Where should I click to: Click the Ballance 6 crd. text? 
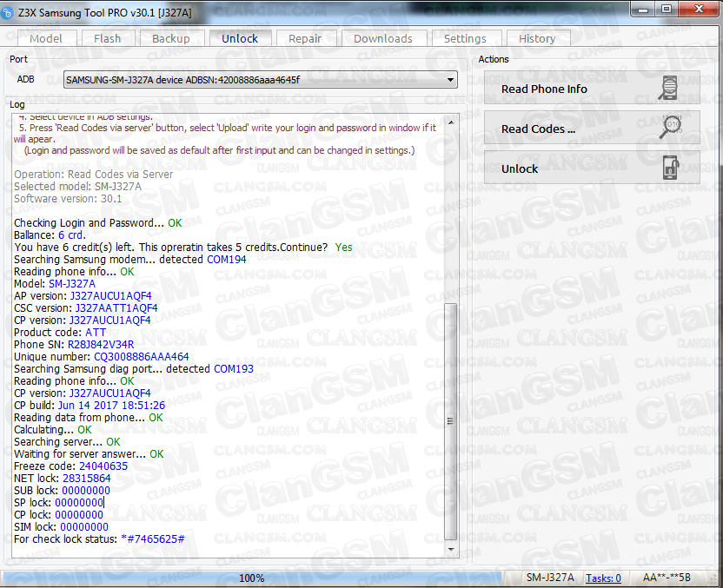click(x=50, y=235)
